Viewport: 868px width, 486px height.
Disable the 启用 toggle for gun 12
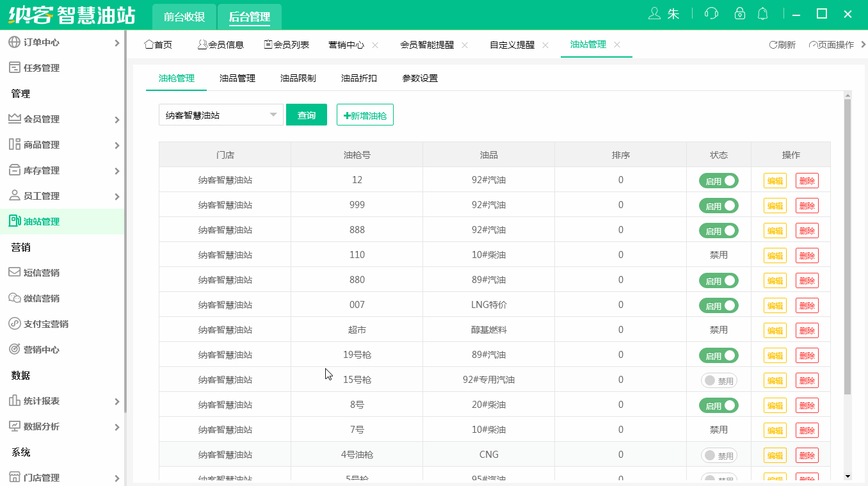point(719,181)
